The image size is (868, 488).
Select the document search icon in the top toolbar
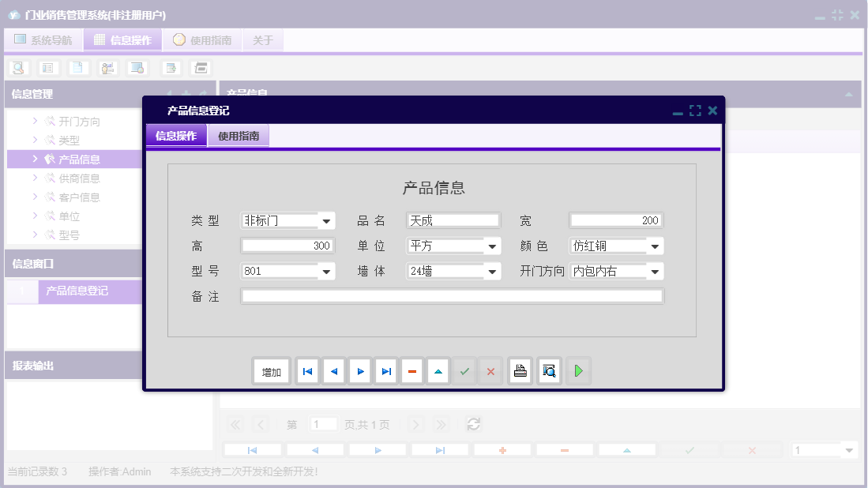click(17, 67)
